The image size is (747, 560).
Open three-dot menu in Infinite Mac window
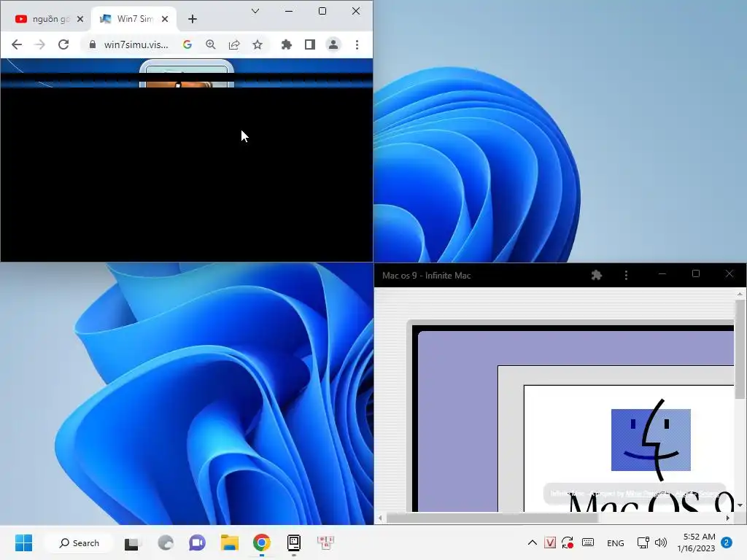[626, 275]
